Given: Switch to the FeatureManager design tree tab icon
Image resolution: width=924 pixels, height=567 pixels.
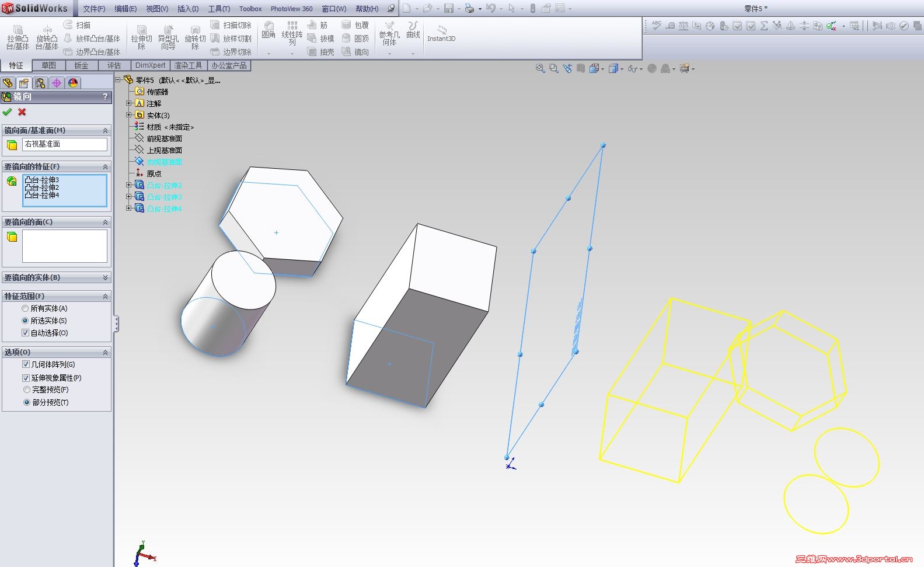Looking at the screenshot, I should 8,83.
